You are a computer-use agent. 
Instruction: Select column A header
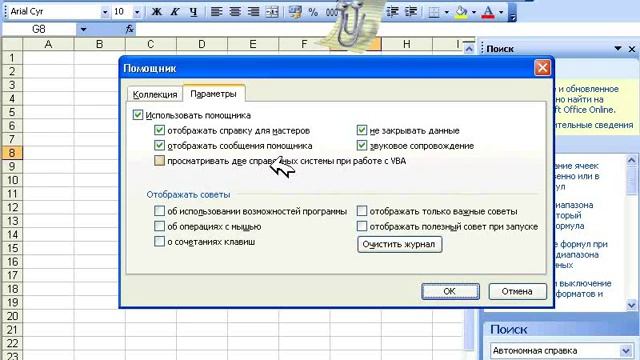(48, 44)
